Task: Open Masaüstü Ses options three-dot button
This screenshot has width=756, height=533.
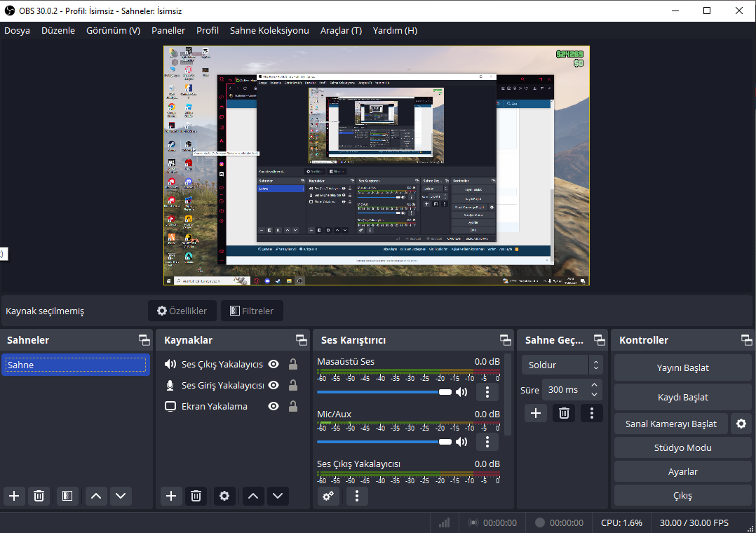Action: coord(487,391)
